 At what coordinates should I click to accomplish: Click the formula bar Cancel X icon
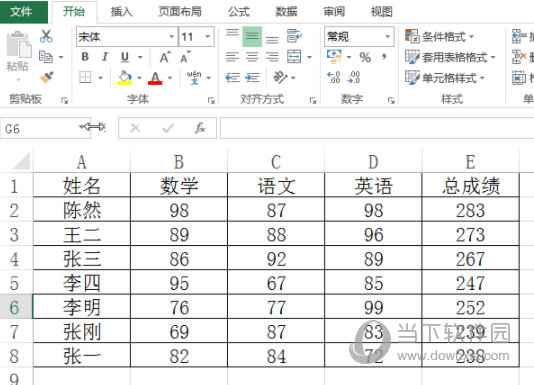click(x=135, y=128)
